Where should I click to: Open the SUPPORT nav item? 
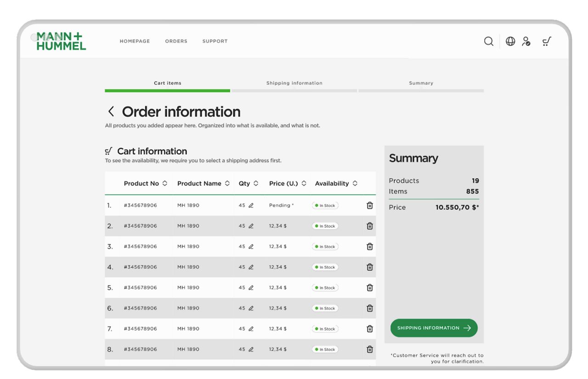point(215,41)
